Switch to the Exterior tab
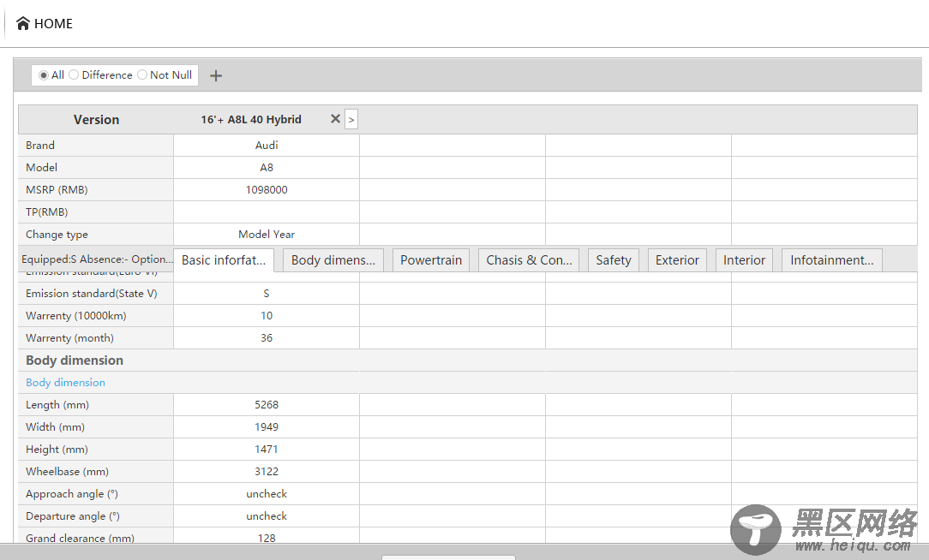Viewport: 929px width, 560px height. (x=677, y=260)
